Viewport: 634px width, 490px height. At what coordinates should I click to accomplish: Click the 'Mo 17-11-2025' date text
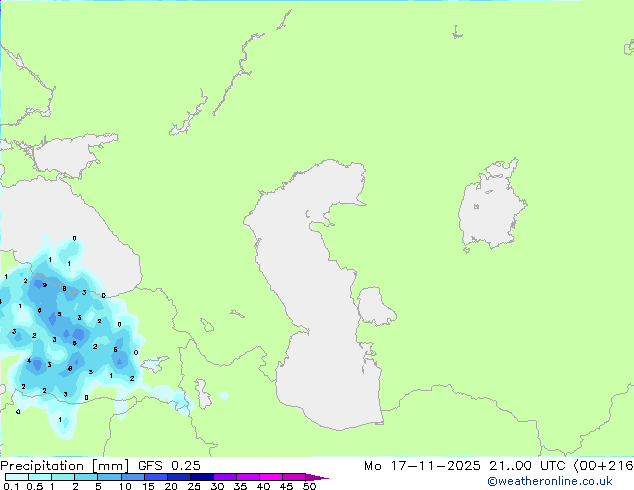pyautogui.click(x=422, y=466)
